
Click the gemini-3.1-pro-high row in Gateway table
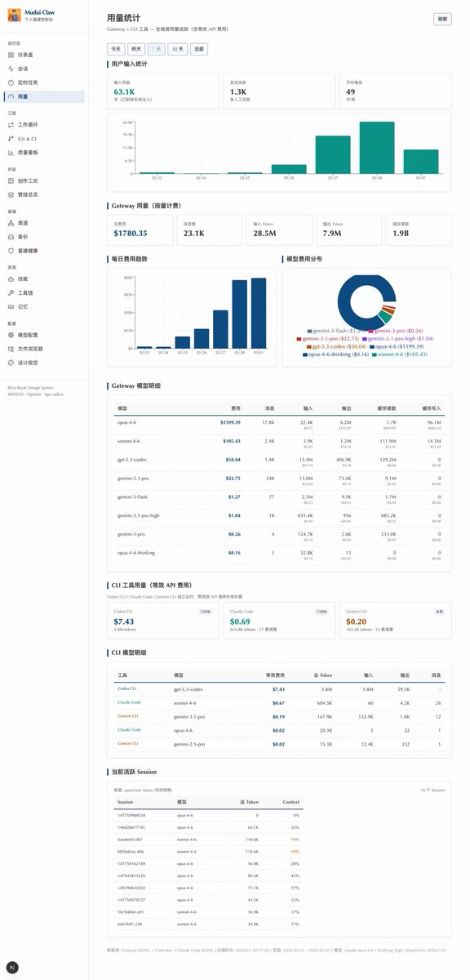[x=280, y=518]
